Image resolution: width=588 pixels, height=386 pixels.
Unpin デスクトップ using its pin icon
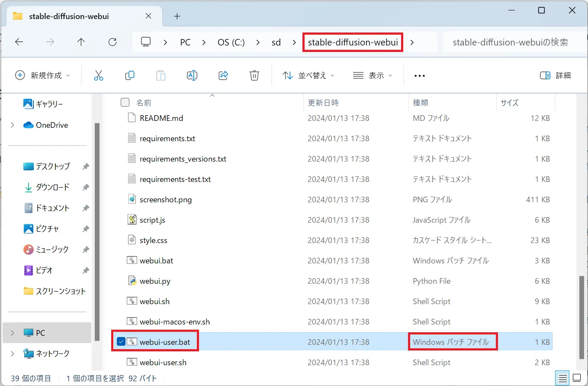click(86, 166)
